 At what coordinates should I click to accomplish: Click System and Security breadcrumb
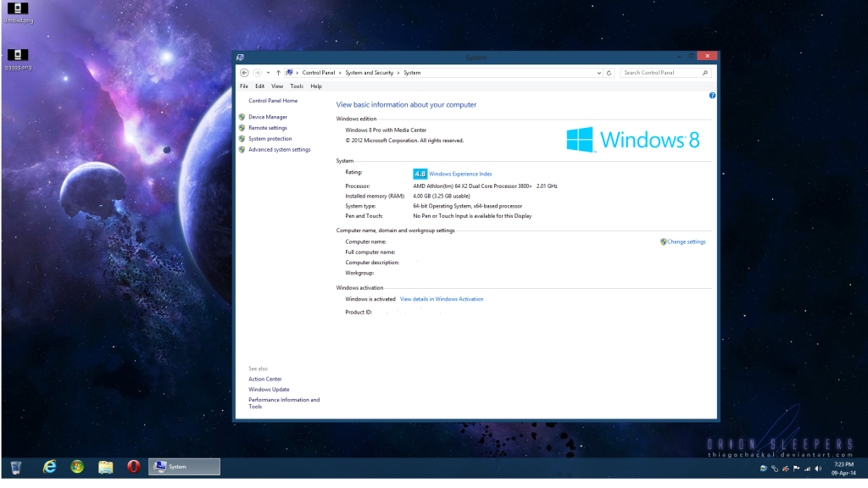(x=370, y=73)
